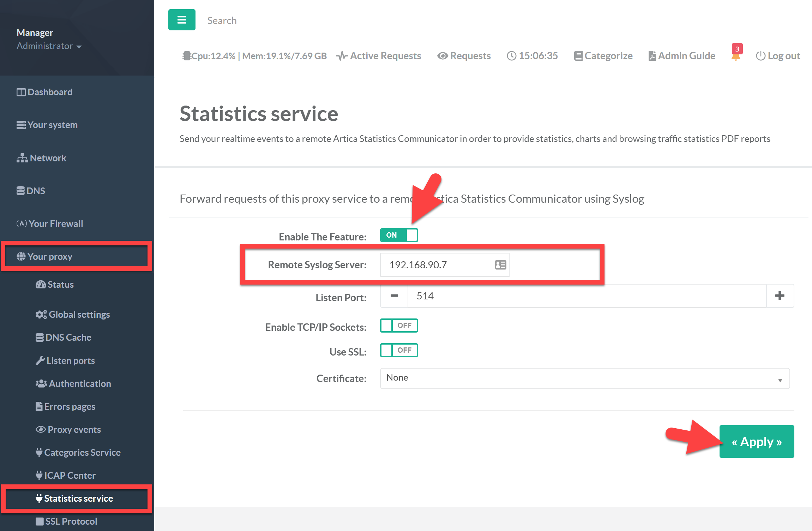This screenshot has width=812, height=531.
Task: Open Active Requests in the top bar
Action: point(379,56)
